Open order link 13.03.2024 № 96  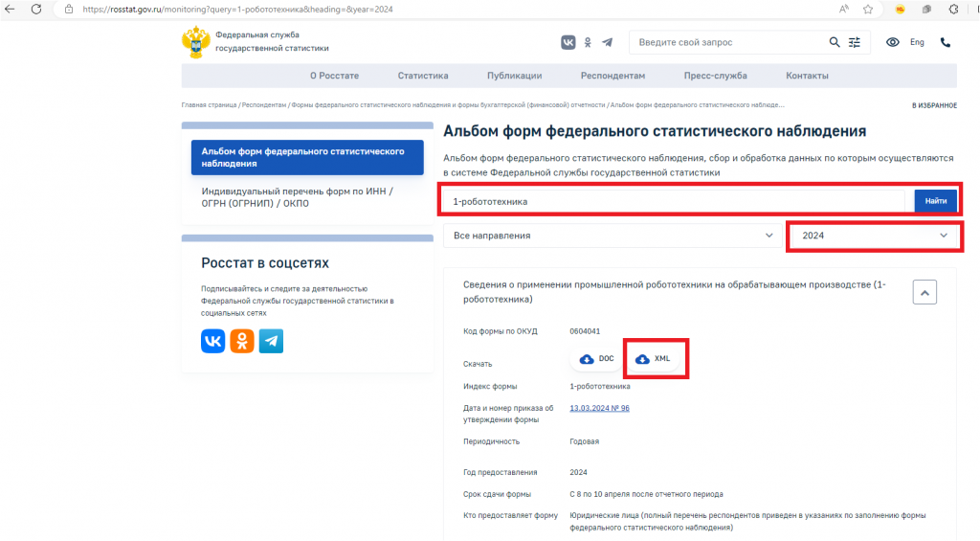pyautogui.click(x=599, y=408)
